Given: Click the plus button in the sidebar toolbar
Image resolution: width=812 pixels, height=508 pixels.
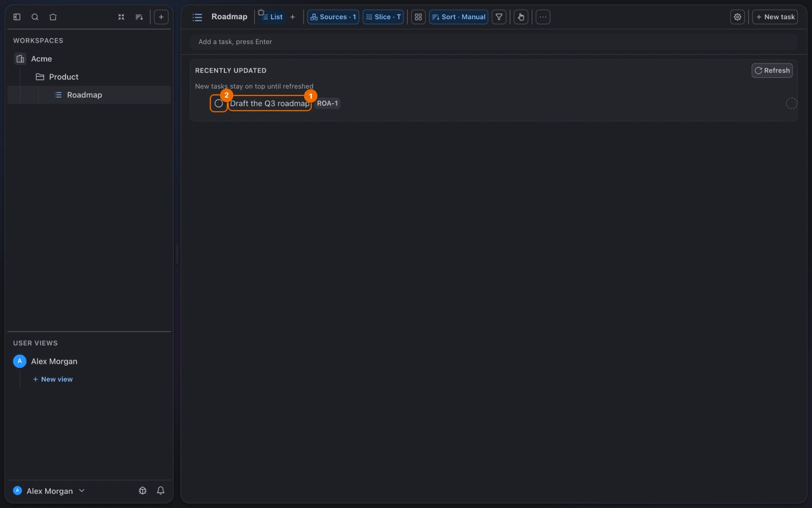Looking at the screenshot, I should pyautogui.click(x=161, y=17).
